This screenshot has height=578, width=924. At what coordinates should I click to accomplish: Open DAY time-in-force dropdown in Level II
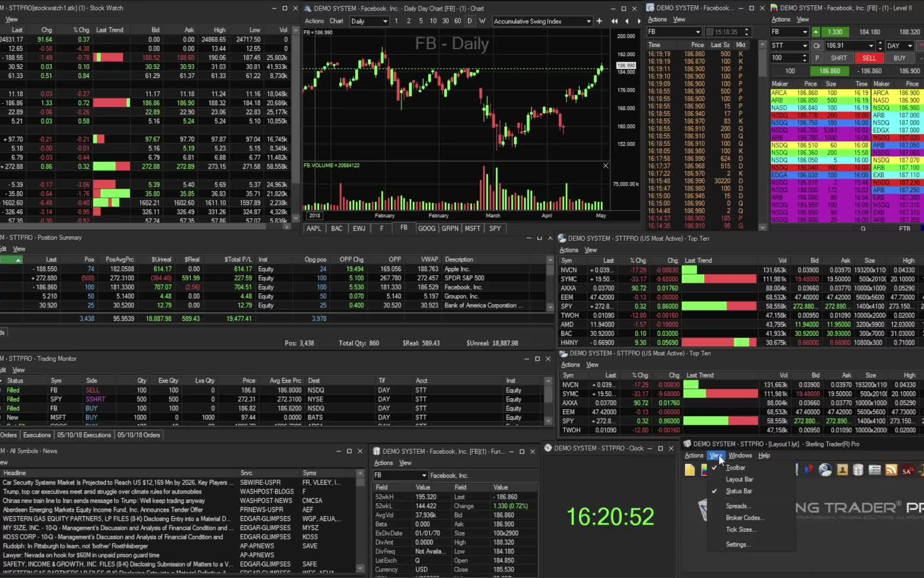point(910,45)
